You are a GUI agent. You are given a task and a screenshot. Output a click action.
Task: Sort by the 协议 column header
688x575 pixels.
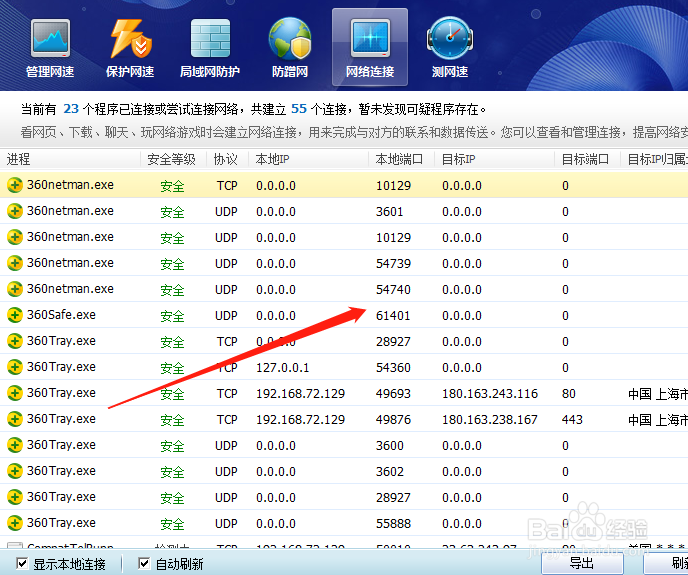coord(227,159)
